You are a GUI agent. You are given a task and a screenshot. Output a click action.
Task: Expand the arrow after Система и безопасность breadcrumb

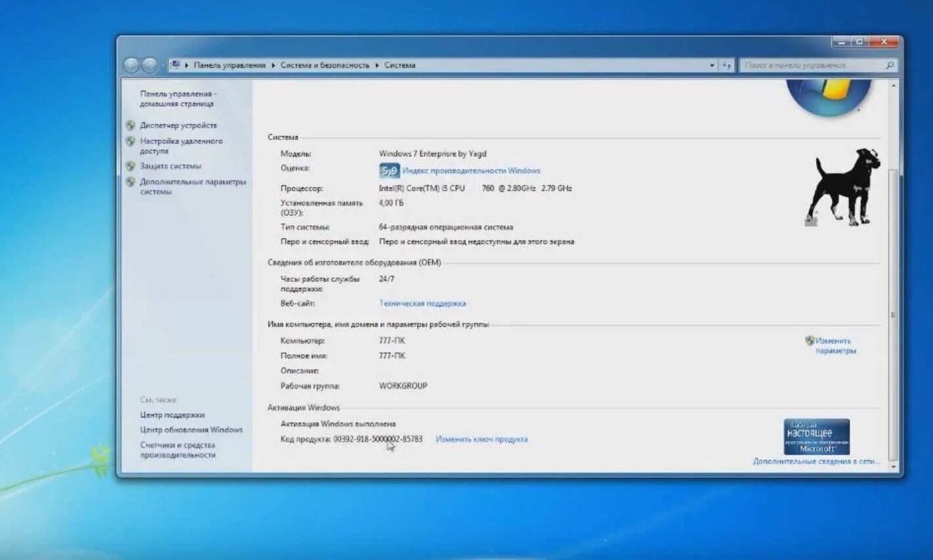click(x=377, y=65)
